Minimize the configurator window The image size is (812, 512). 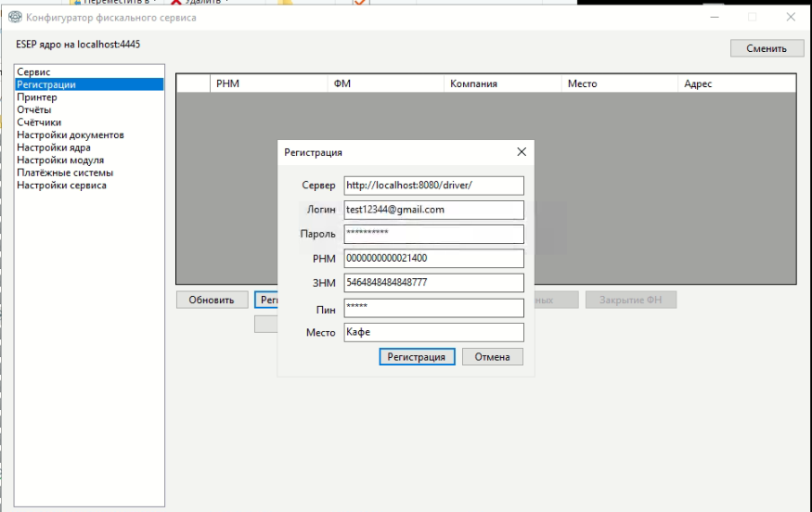[x=715, y=17]
